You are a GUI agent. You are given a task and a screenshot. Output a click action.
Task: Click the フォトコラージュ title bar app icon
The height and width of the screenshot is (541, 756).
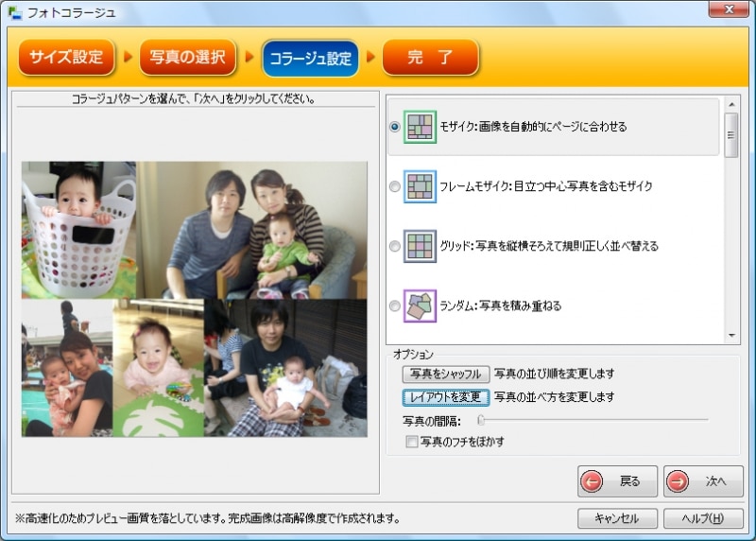15,12
